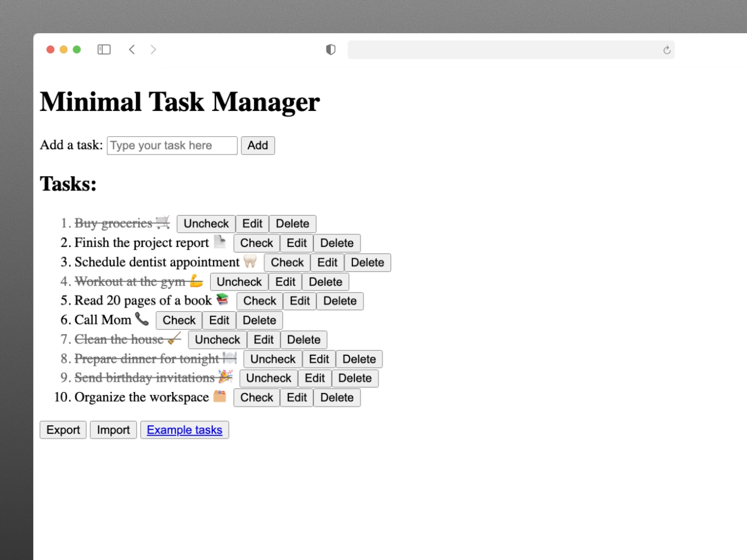Click the privacy shield icon in the address bar
Image resolution: width=747 pixels, height=560 pixels.
click(330, 49)
